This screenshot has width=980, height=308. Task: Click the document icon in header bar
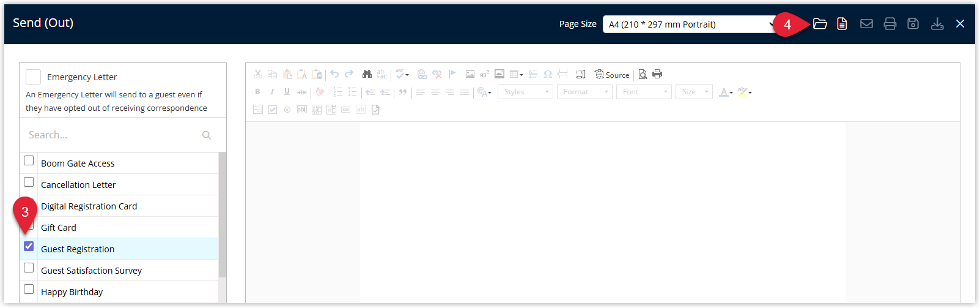(x=842, y=24)
